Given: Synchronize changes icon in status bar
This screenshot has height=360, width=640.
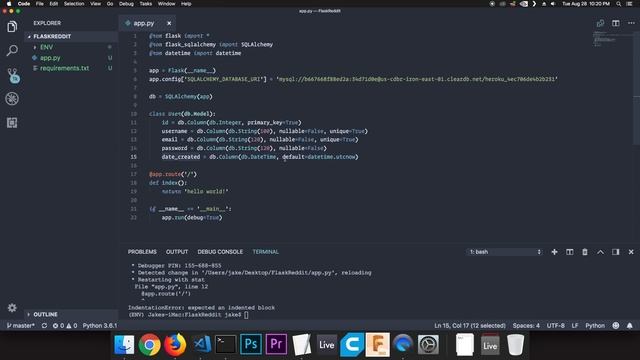Looking at the screenshot, I should [44, 326].
